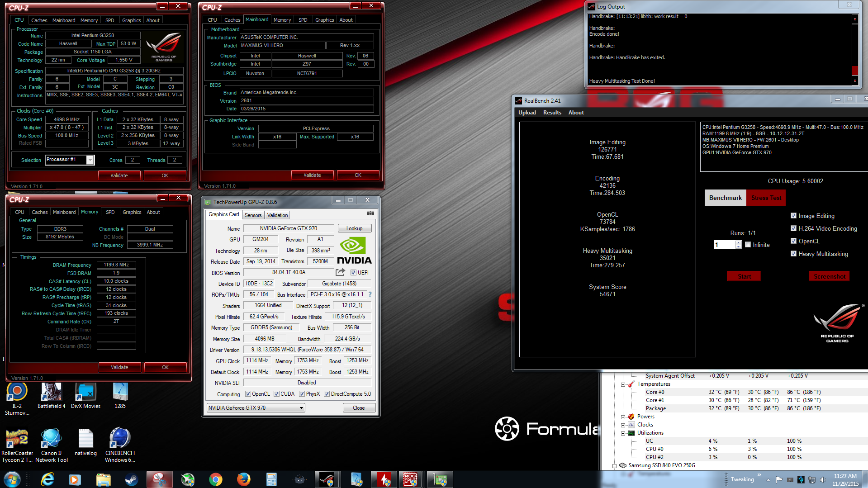This screenshot has height=488, width=868.
Task: Expand the Tweaking toolbar chevron
Action: click(x=759, y=475)
